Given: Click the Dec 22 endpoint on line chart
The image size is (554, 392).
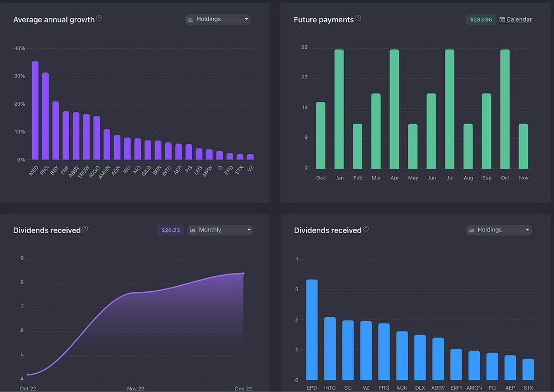Looking at the screenshot, I should click(x=243, y=274).
